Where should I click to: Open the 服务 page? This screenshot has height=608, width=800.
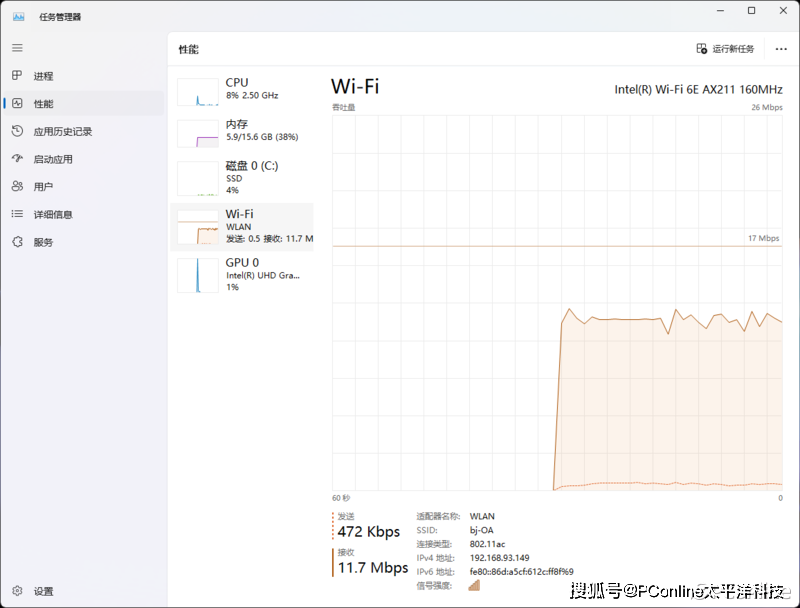84,242
